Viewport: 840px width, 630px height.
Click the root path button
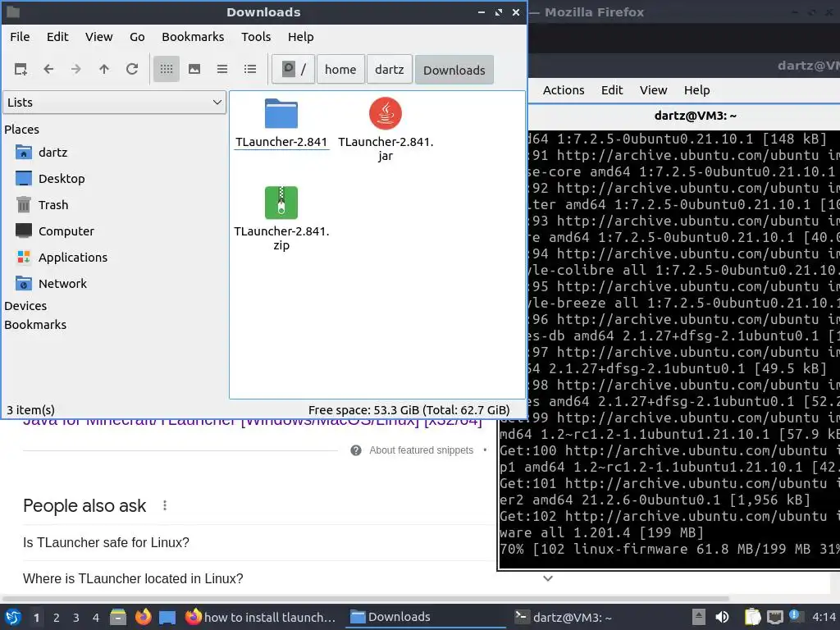pyautogui.click(x=293, y=69)
